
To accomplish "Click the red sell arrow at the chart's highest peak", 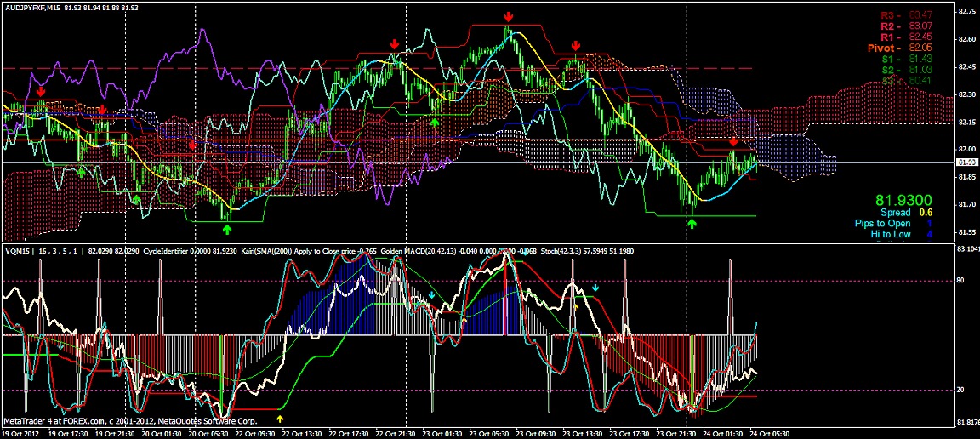I will pos(510,17).
